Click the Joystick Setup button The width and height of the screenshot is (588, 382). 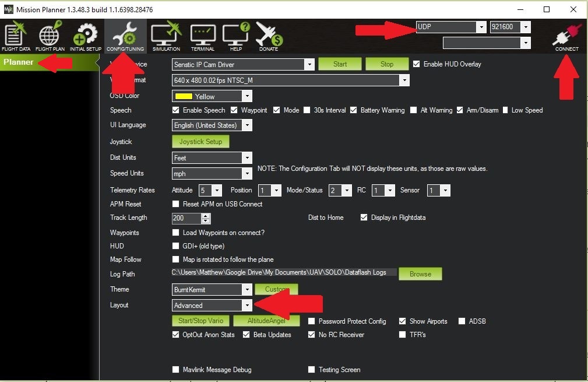tap(200, 141)
